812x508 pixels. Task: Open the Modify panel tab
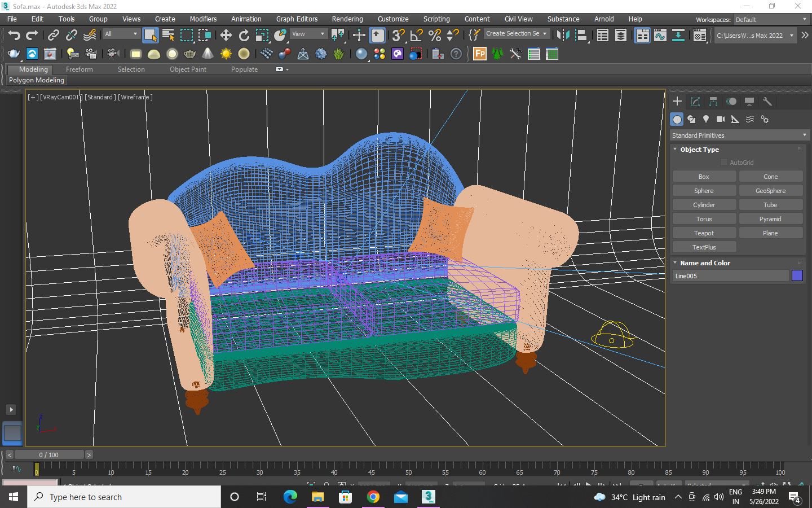(695, 102)
